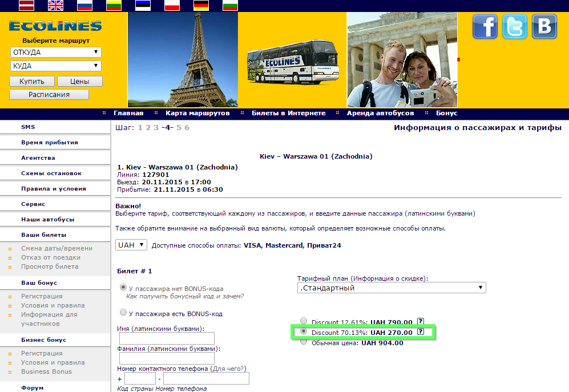Open Сервис sidebar item
The height and width of the screenshot is (392, 569).
coord(33,204)
